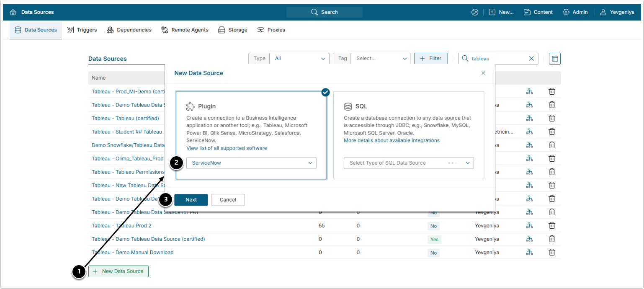Click the column layout icon beside search
644x289 pixels.
tap(554, 59)
